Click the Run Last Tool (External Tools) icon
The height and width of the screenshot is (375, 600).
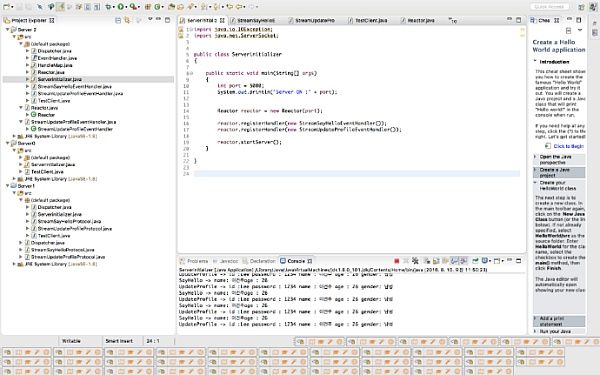pyautogui.click(x=133, y=7)
